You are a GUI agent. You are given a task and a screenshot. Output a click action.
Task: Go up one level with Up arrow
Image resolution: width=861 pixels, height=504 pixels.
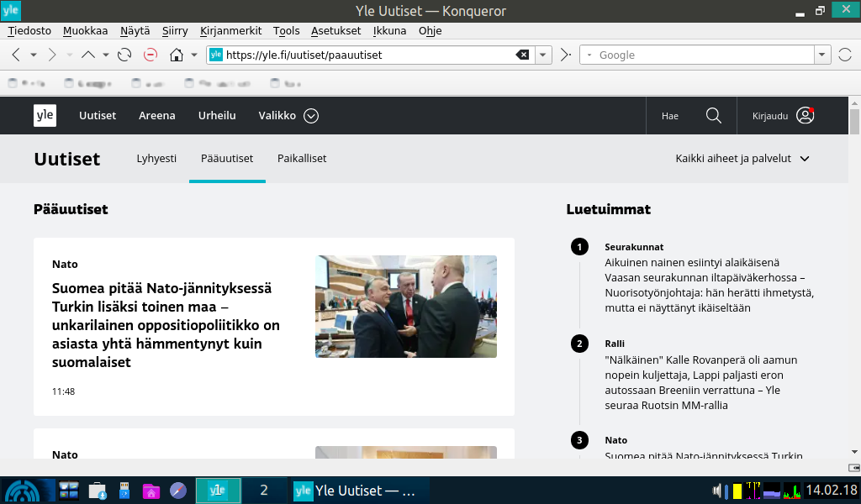pyautogui.click(x=87, y=55)
